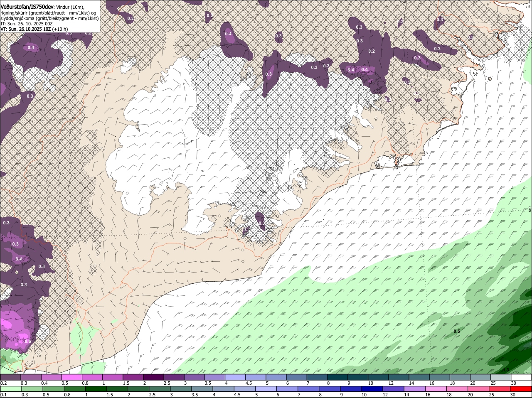Select the snow scale swatch between 12 and 14
Viewport: 532px width, 398px height.
coord(399,377)
